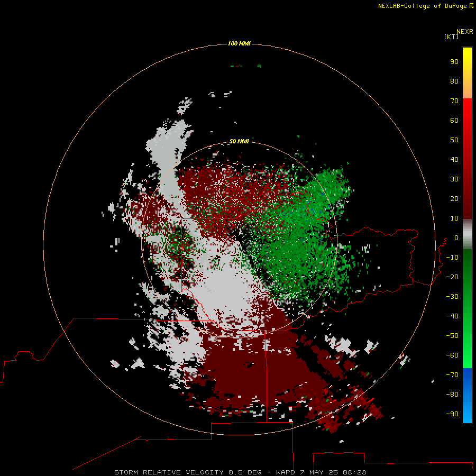Click the -40 knot scale label

pyautogui.click(x=452, y=316)
